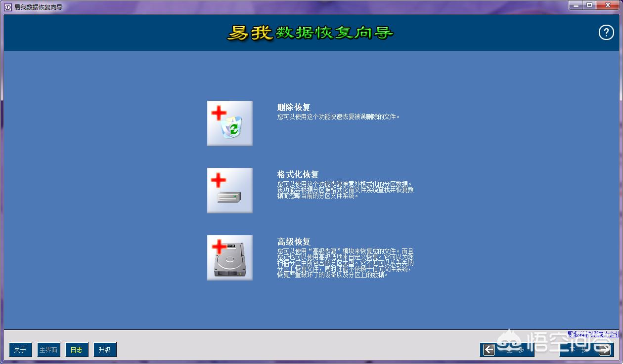Click the 升级 (upgrade) button
Screen dimensions: 623x364
pos(105,350)
